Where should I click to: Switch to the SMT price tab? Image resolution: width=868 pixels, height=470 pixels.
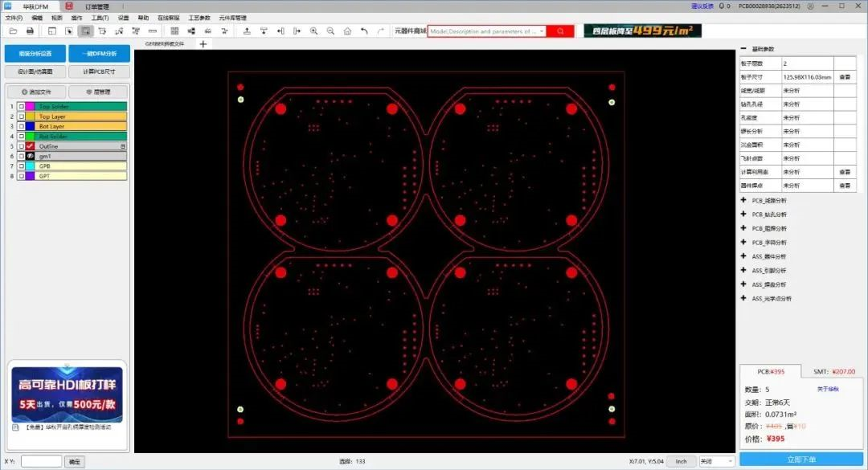tap(834, 371)
